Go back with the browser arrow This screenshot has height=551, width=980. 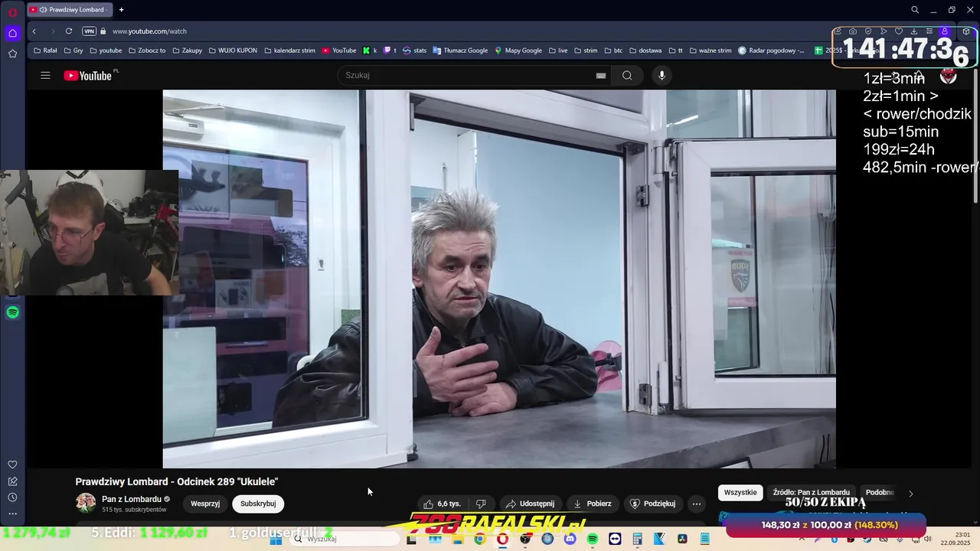pos(34,31)
